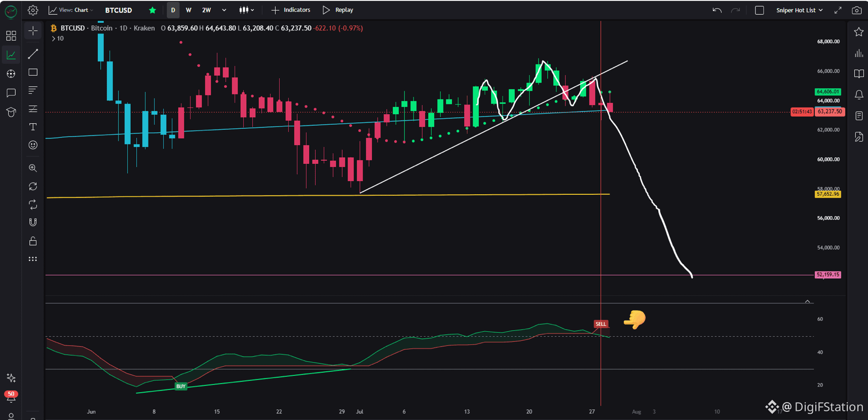This screenshot has height=420, width=868.
Task: Open more drawing tools dots menu
Action: [x=33, y=259]
